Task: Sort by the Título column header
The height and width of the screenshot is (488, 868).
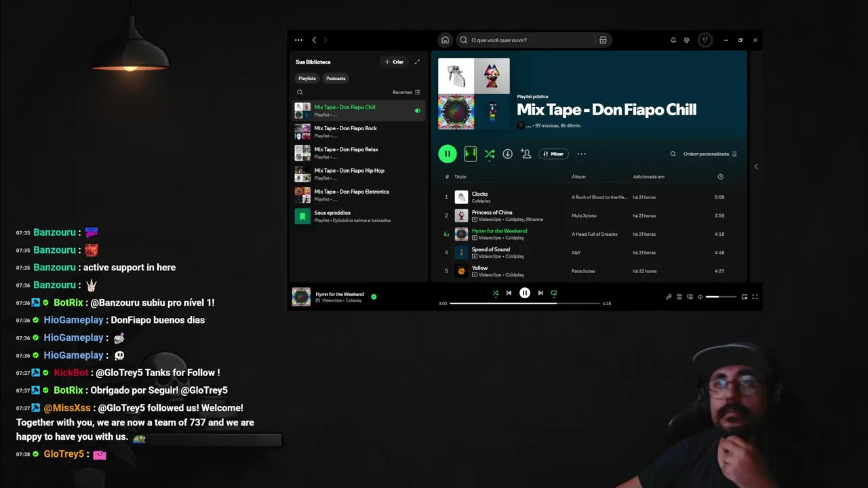Action: coord(460,177)
